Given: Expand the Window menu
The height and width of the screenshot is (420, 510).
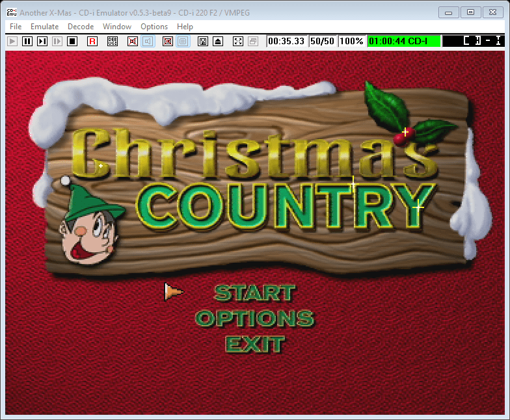Looking at the screenshot, I should coord(117,27).
